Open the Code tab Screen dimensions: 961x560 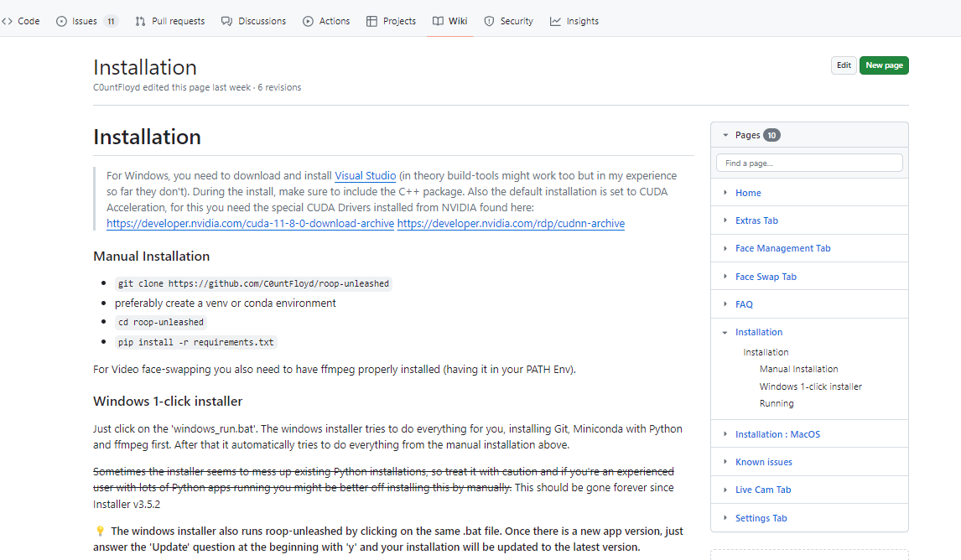click(21, 21)
